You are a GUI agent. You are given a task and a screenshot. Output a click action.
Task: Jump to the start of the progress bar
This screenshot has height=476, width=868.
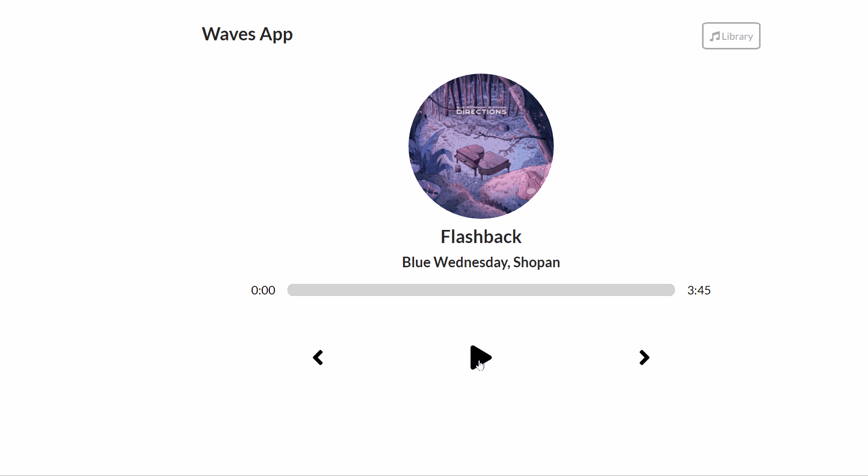290,290
